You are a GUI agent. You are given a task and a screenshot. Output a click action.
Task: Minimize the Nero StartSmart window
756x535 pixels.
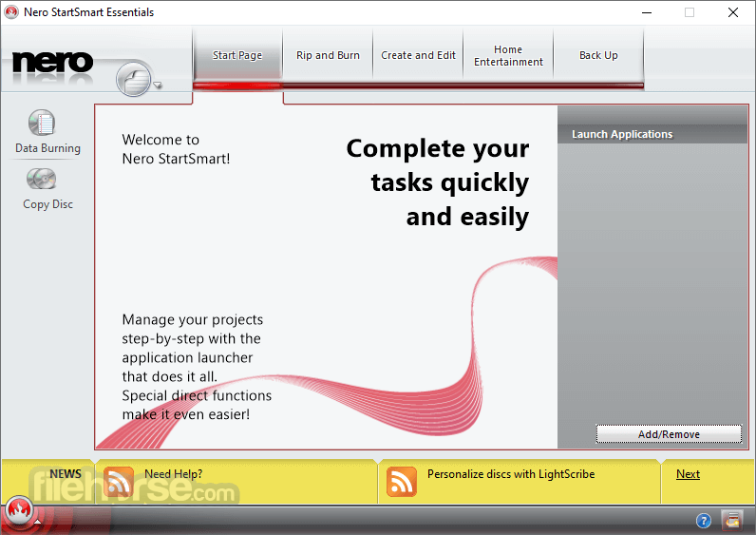click(647, 12)
